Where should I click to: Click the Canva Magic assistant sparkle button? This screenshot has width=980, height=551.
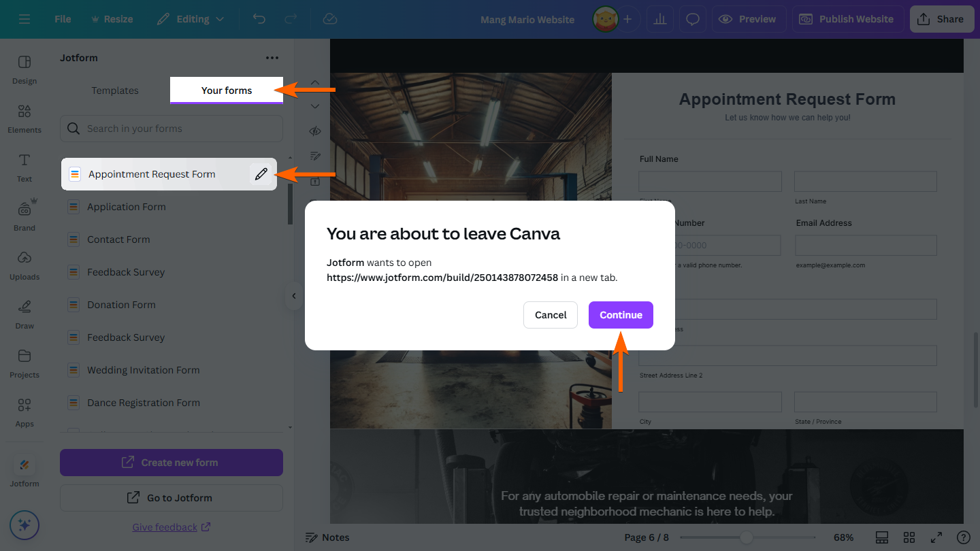(x=24, y=525)
